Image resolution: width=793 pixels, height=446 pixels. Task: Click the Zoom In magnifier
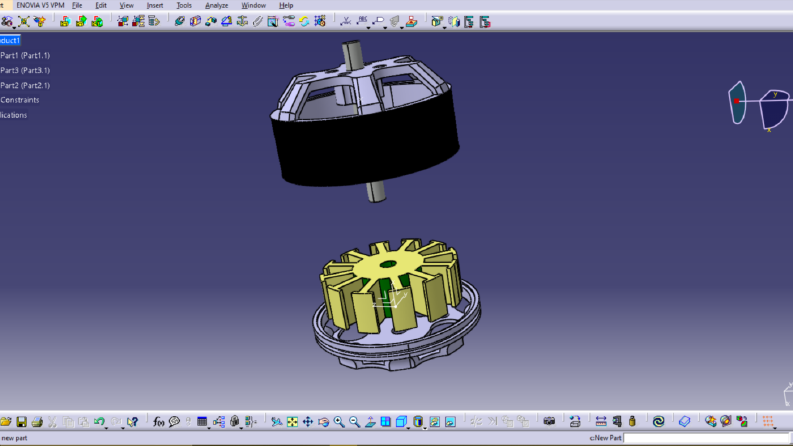tap(339, 421)
